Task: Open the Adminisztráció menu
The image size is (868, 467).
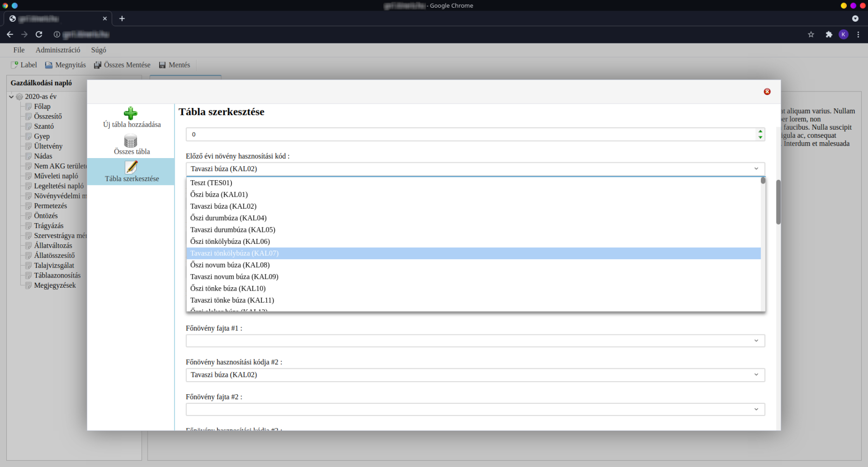Action: click(58, 50)
